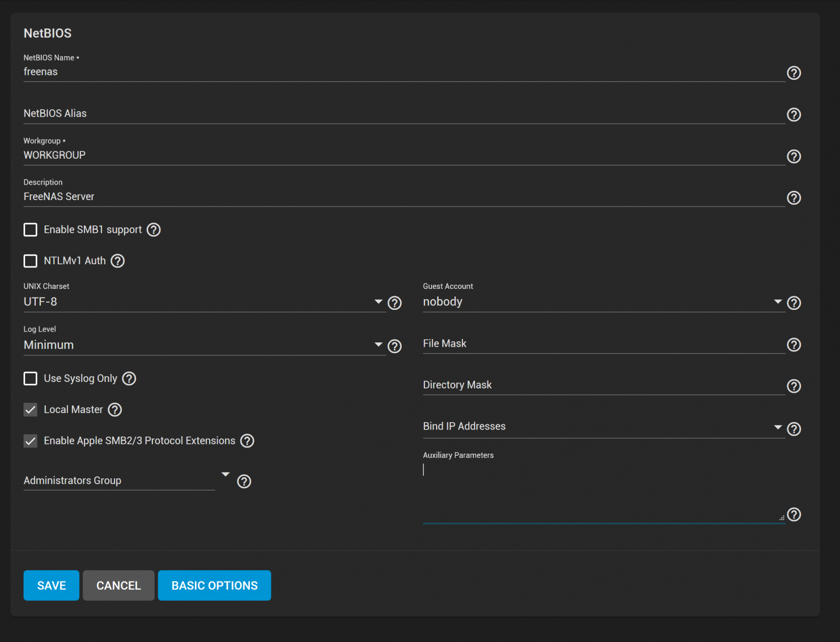
Task: Expand Bind IP Addresses dropdown
Action: click(604, 426)
